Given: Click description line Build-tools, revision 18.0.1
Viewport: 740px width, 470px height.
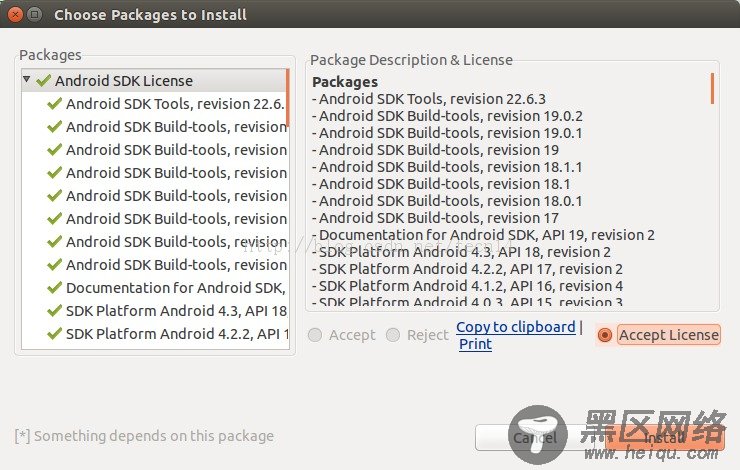Looking at the screenshot, I should (x=447, y=201).
